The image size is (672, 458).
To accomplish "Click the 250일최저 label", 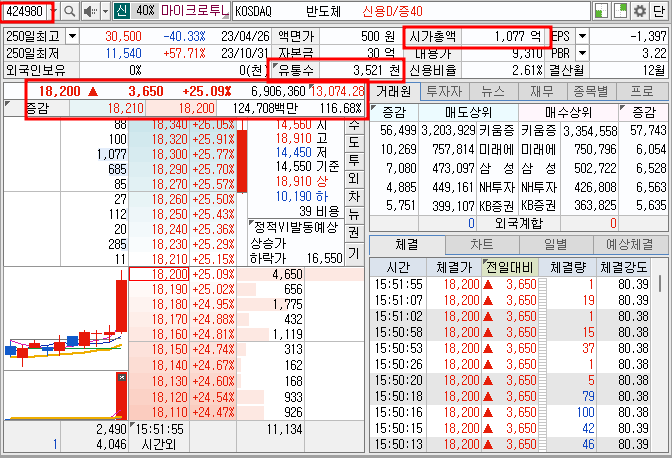I will click(x=33, y=54).
